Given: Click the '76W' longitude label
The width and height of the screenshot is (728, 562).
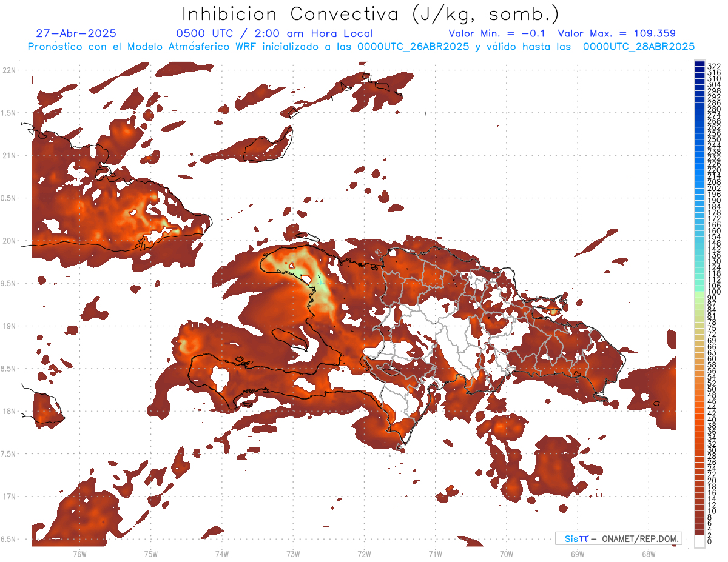Looking at the screenshot, I should [x=79, y=554].
